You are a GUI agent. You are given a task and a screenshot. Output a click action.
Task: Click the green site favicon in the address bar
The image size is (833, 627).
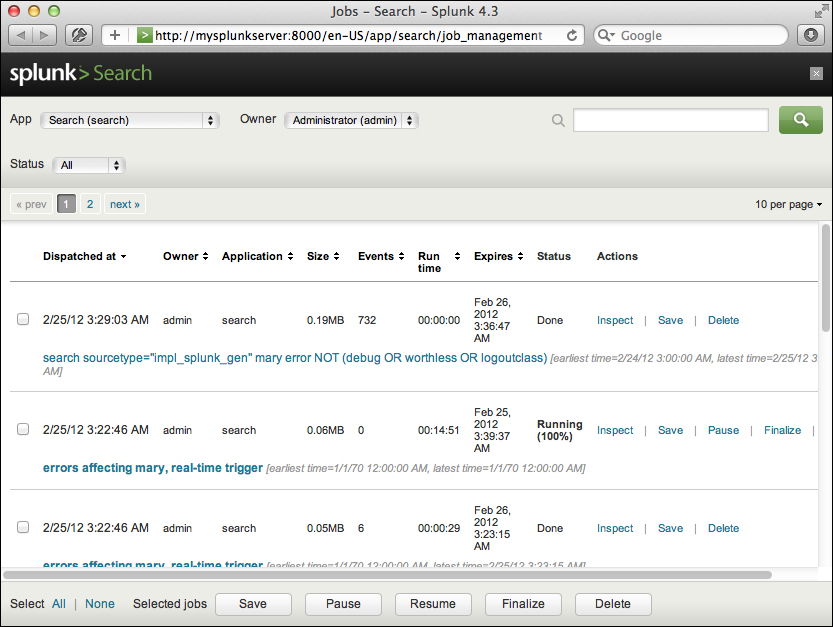[x=144, y=36]
